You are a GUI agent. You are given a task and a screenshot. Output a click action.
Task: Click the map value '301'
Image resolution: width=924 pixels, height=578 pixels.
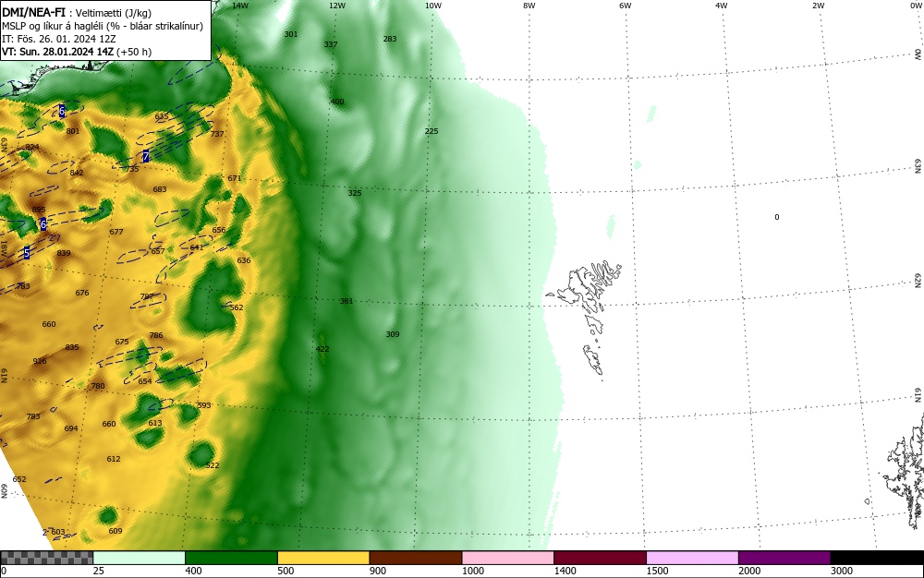point(291,34)
